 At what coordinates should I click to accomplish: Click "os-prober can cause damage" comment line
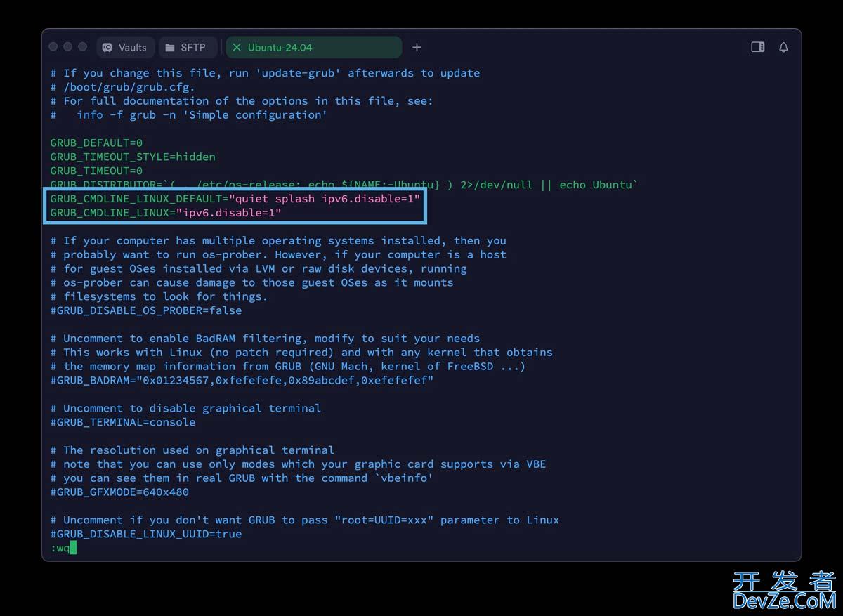click(x=251, y=282)
